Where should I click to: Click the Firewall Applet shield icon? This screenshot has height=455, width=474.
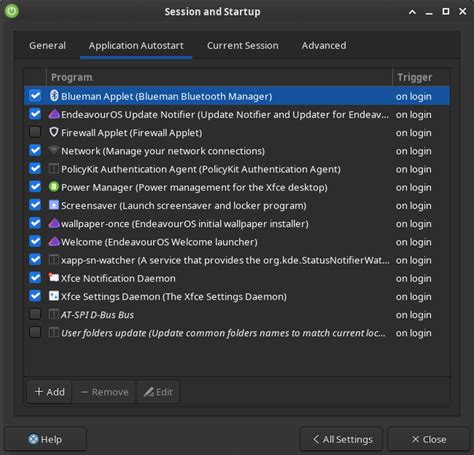pos(54,132)
